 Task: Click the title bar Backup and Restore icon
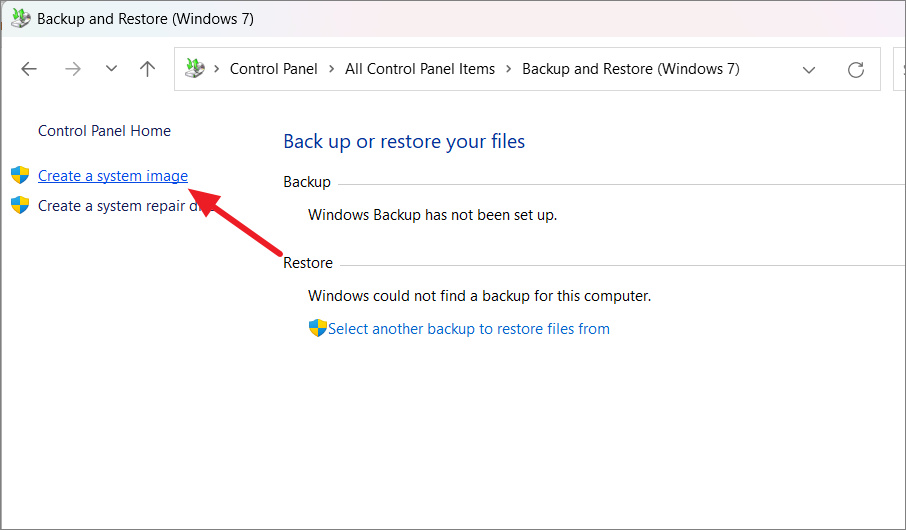pyautogui.click(x=21, y=18)
